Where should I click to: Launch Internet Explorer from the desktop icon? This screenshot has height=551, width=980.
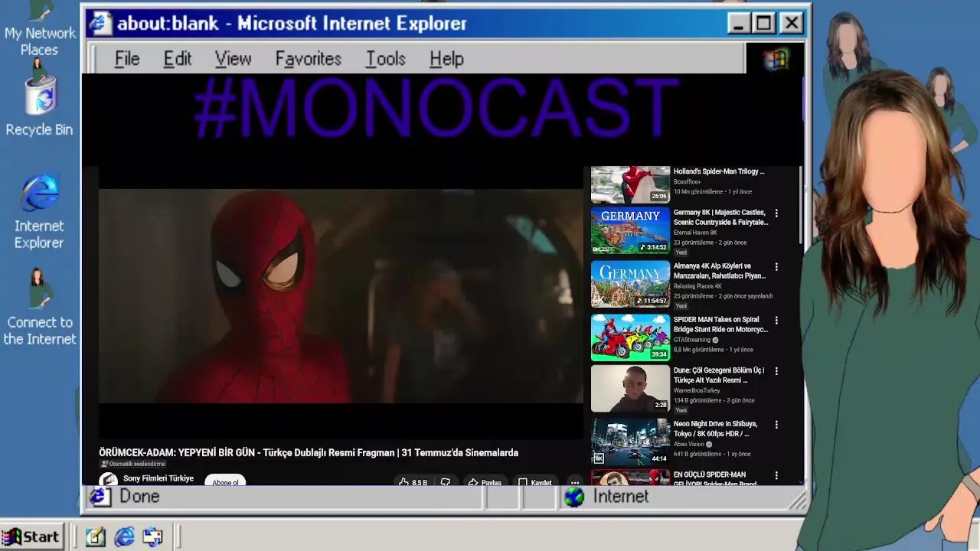tap(39, 212)
